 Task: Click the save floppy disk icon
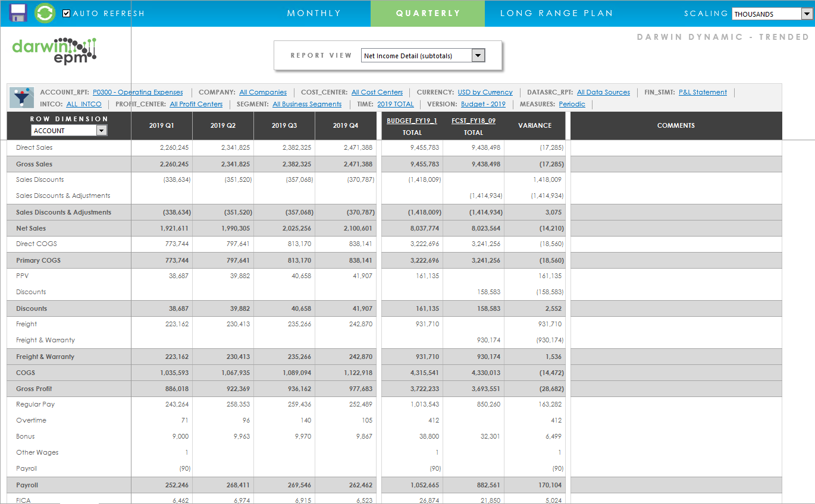coord(18,13)
